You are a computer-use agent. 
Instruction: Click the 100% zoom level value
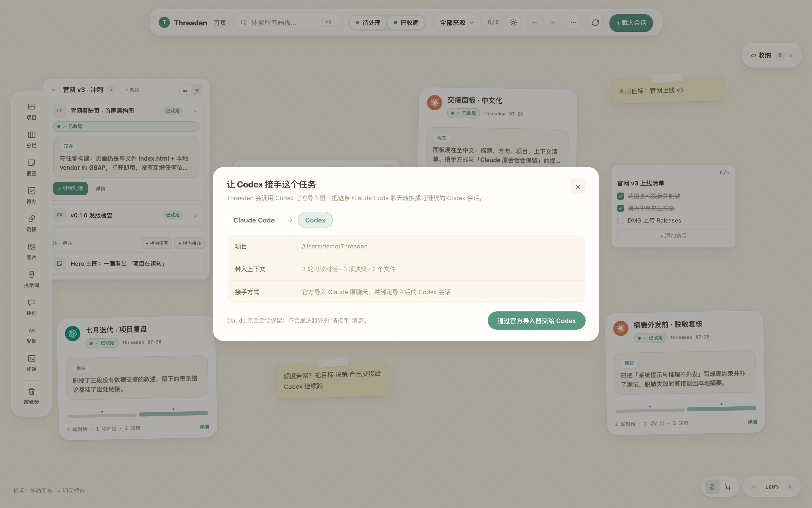(x=771, y=486)
